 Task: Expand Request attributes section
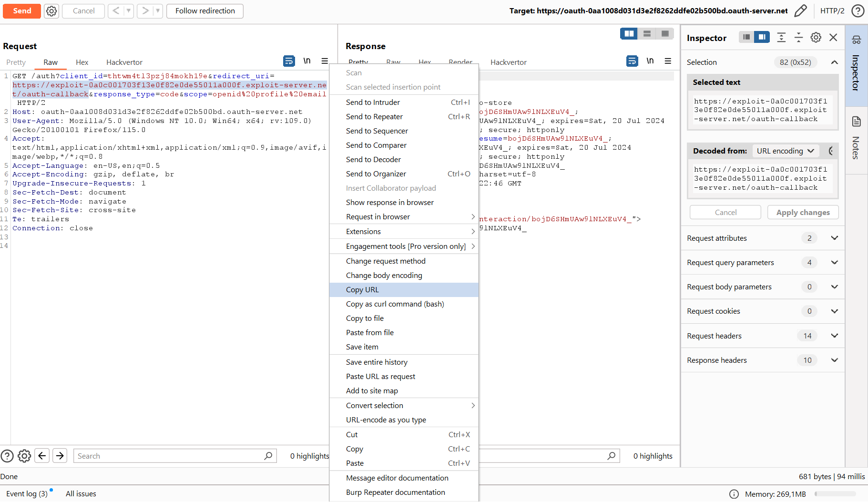point(834,238)
